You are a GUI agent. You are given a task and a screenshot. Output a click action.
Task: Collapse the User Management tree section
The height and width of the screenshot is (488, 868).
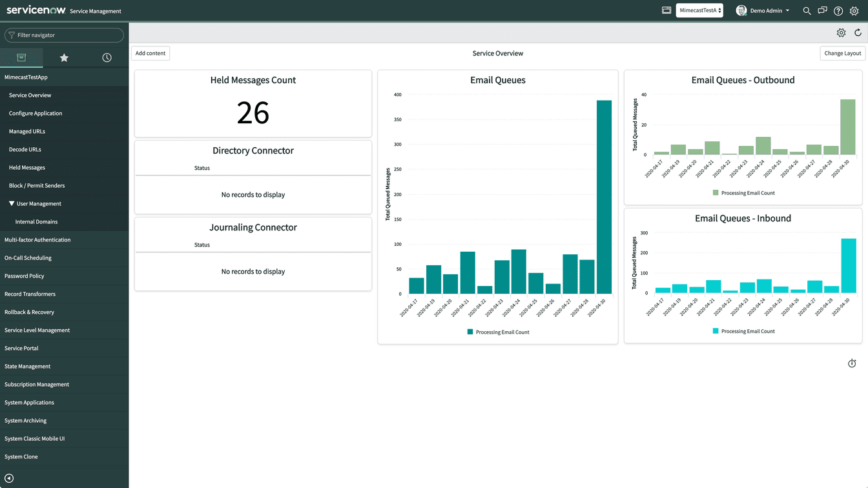click(12, 203)
